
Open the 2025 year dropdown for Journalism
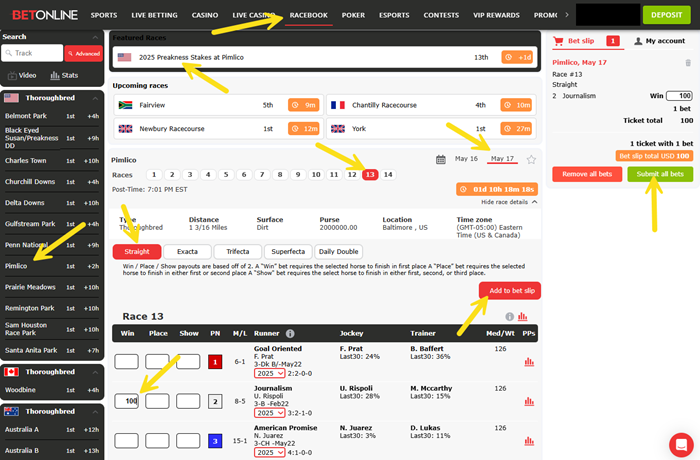click(x=271, y=412)
